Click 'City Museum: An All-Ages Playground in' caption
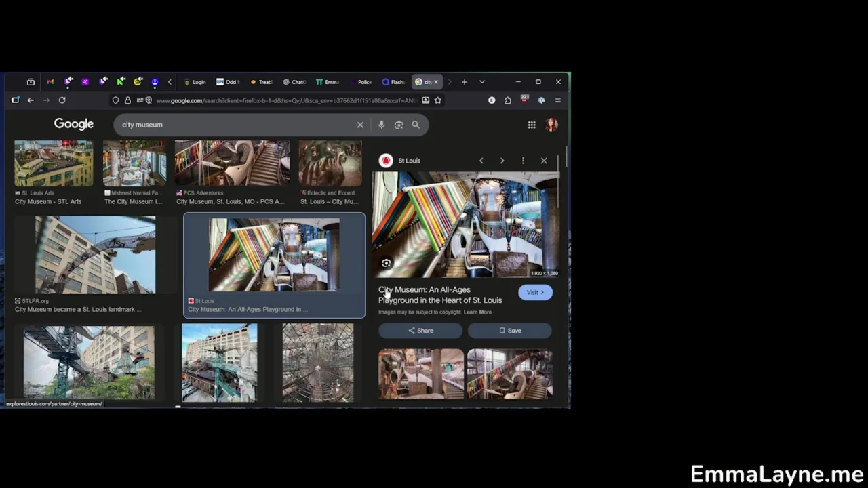The width and height of the screenshot is (868, 488). pyautogui.click(x=248, y=309)
